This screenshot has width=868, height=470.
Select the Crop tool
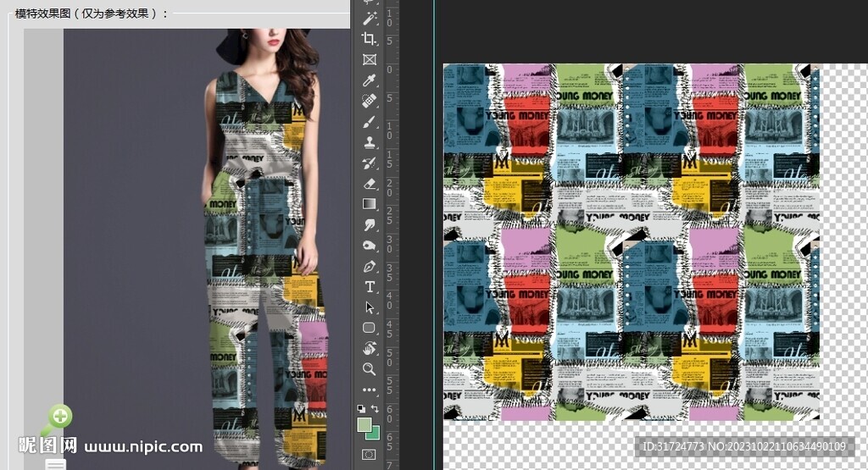[x=370, y=39]
